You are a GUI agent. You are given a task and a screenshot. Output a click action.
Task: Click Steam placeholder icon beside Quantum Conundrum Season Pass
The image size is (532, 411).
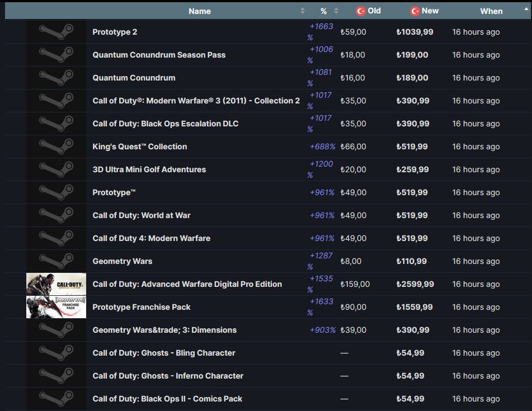coord(56,55)
